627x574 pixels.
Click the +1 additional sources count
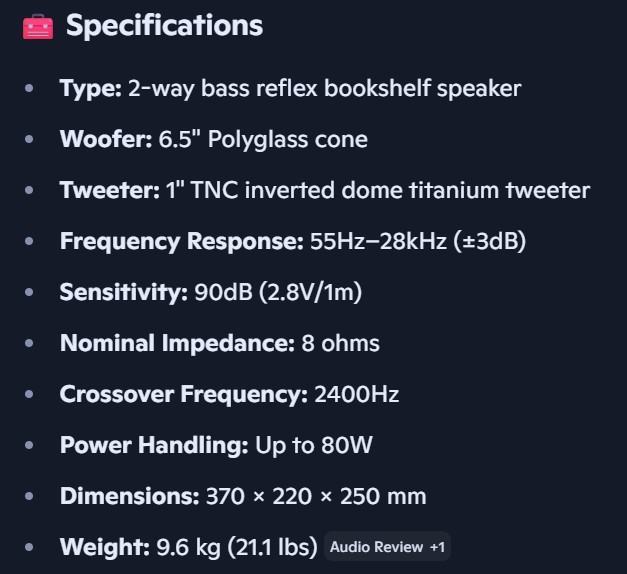point(438,547)
